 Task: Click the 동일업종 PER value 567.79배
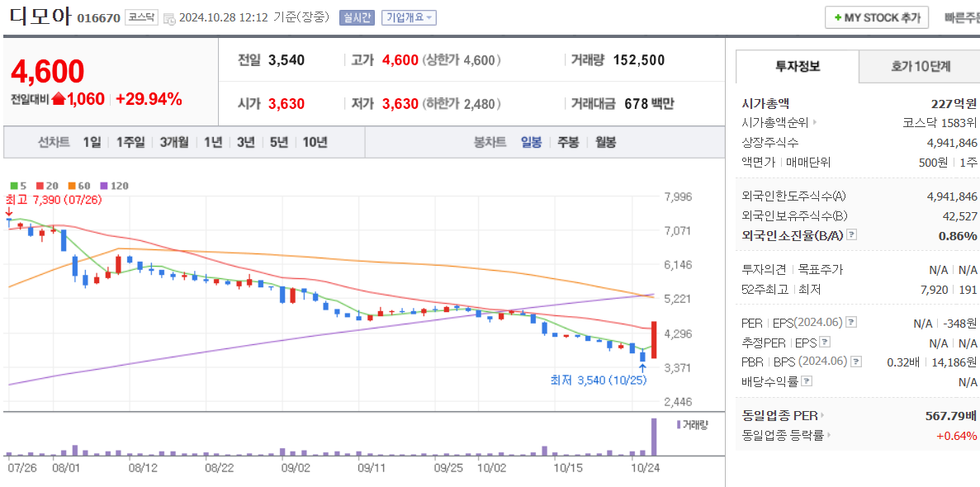tap(951, 416)
